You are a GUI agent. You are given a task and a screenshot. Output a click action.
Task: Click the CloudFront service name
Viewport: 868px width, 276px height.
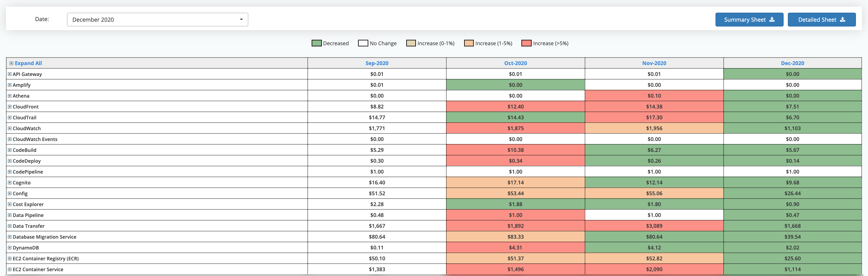[x=26, y=106]
